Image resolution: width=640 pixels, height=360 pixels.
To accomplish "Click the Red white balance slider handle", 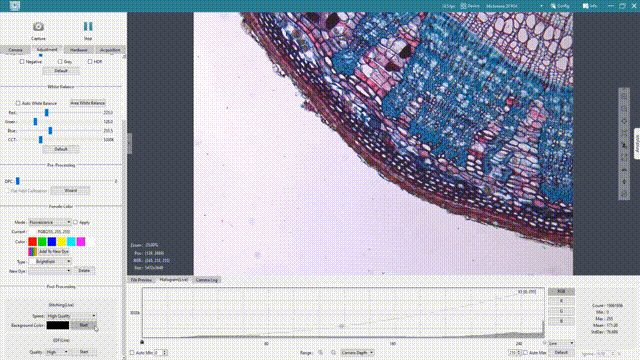I will 47,112.
